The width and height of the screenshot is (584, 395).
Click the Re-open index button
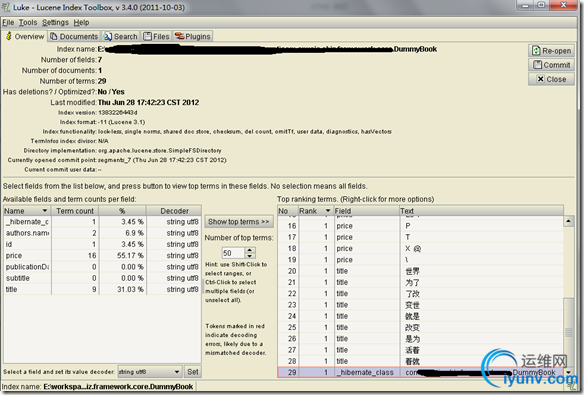(x=551, y=51)
